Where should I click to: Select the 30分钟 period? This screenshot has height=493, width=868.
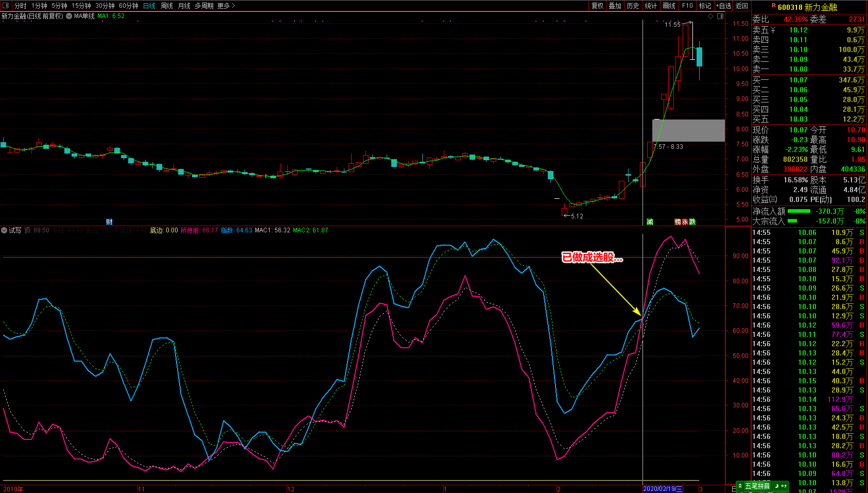pyautogui.click(x=105, y=6)
